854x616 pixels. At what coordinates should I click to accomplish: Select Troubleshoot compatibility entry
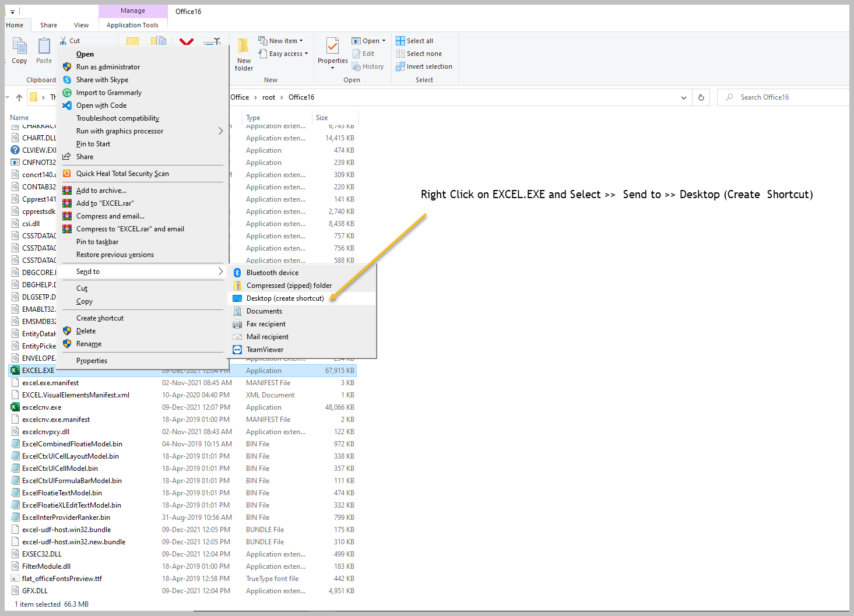coord(142,118)
